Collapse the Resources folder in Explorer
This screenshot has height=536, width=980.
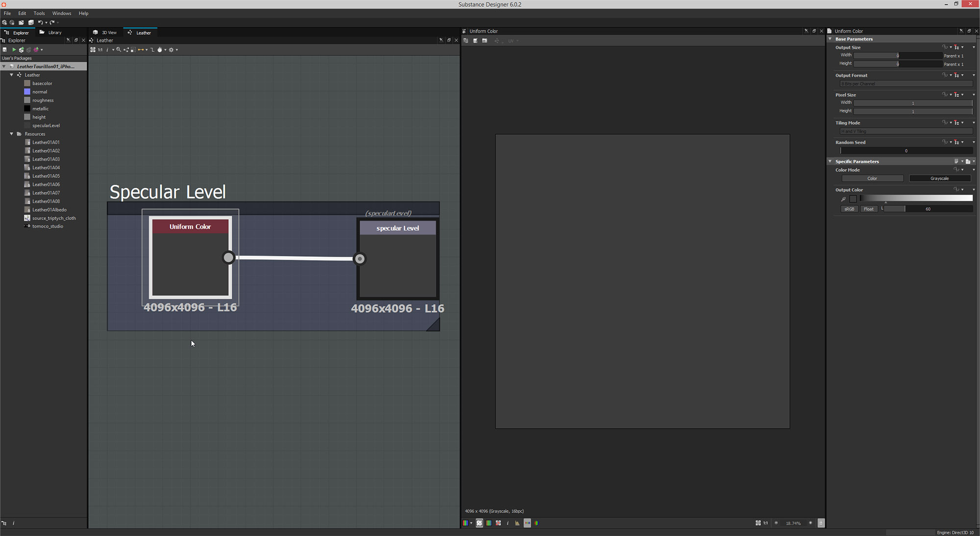(12, 134)
